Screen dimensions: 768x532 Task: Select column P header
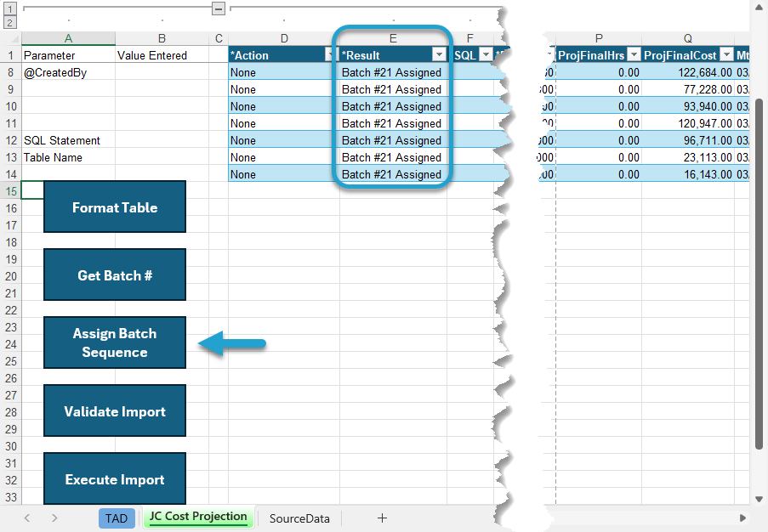click(x=599, y=38)
